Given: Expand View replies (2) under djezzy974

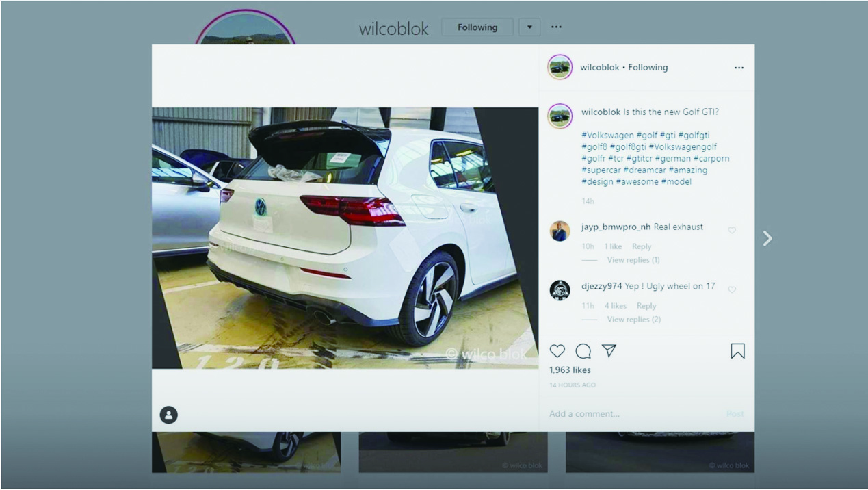Looking at the screenshot, I should 634,320.
